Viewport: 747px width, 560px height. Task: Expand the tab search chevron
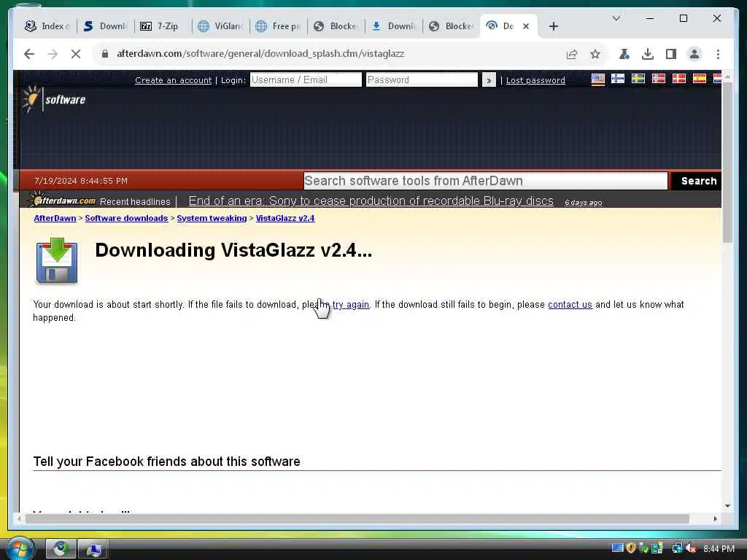coord(616,18)
